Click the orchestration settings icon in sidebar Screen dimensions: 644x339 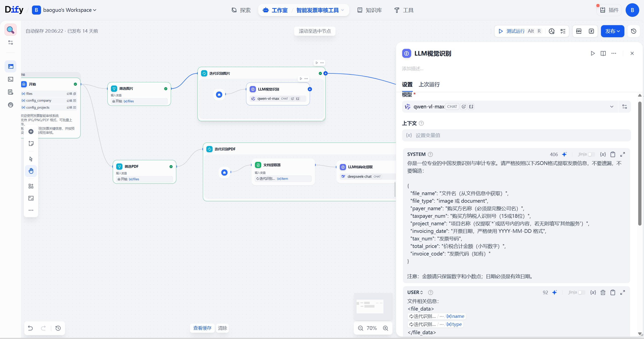11,43
